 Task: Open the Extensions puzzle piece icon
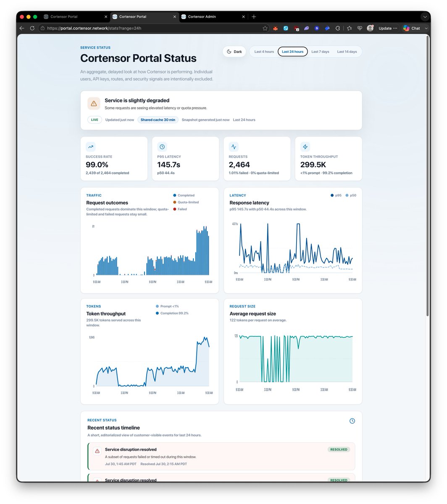[338, 28]
